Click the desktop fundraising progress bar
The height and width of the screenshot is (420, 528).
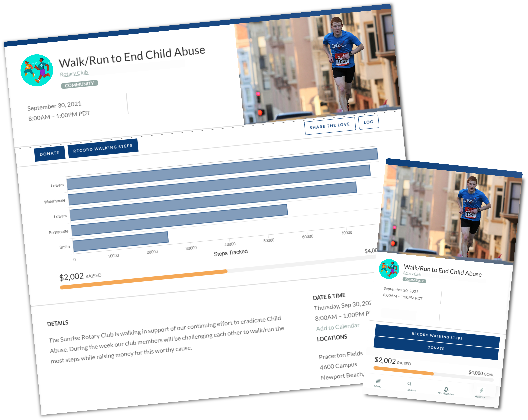tap(218, 272)
